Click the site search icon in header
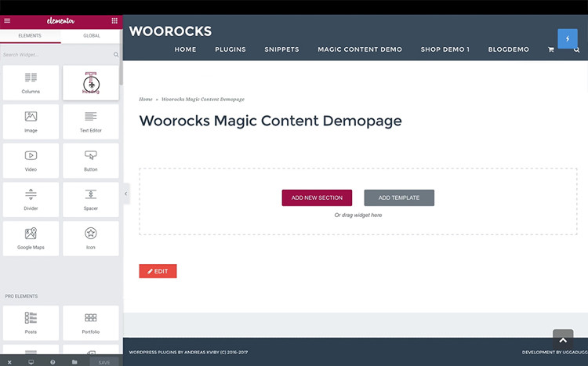Image resolution: width=588 pixels, height=366 pixels. (x=577, y=49)
